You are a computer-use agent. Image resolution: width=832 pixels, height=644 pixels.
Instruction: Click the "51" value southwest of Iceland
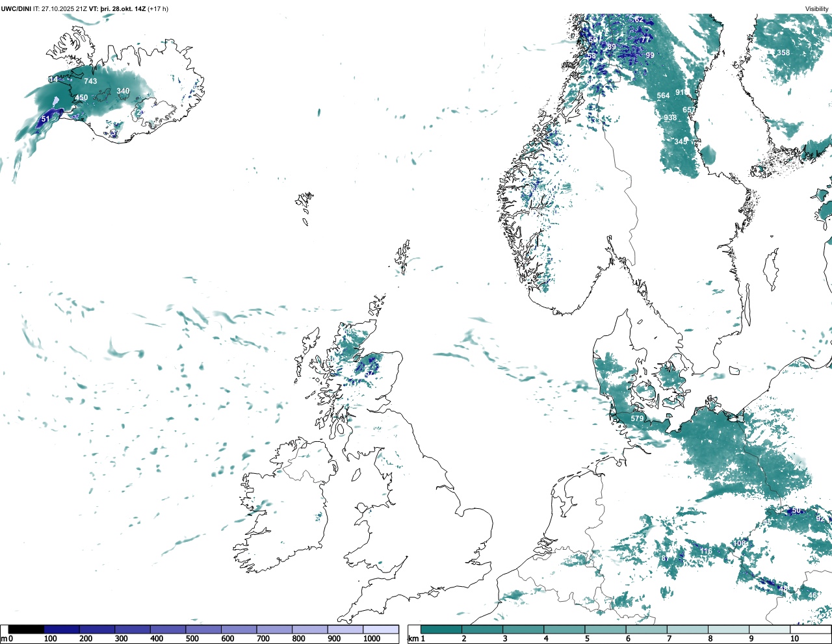tap(45, 120)
